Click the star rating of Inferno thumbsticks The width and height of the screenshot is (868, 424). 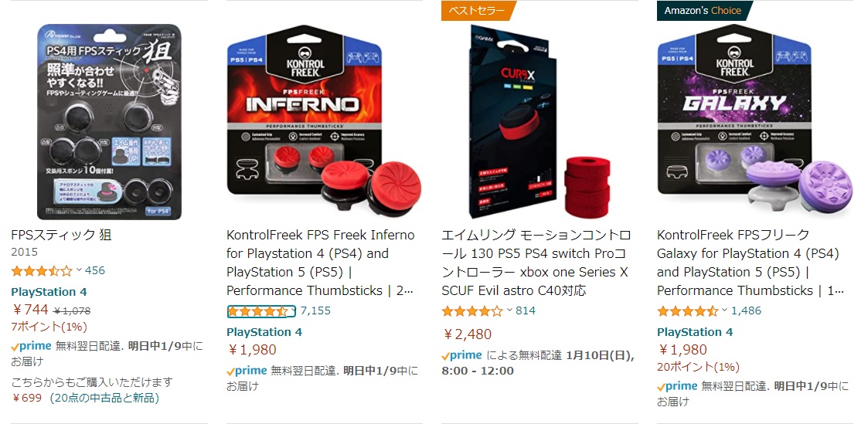(x=257, y=311)
